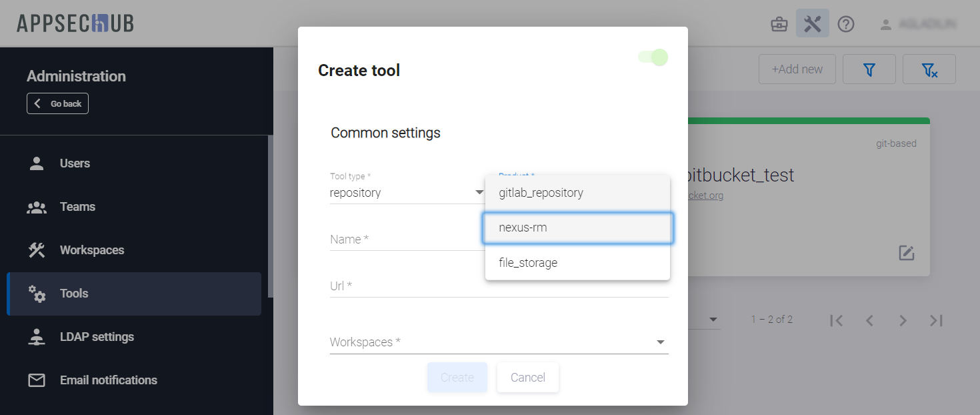
Task: Click the edit icon on bitbucket card
Action: tap(906, 253)
